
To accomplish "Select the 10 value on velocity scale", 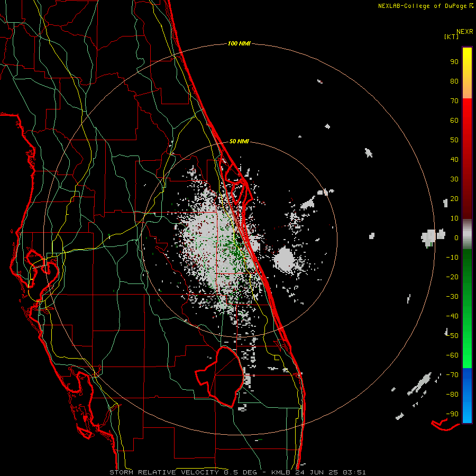I will point(454,218).
